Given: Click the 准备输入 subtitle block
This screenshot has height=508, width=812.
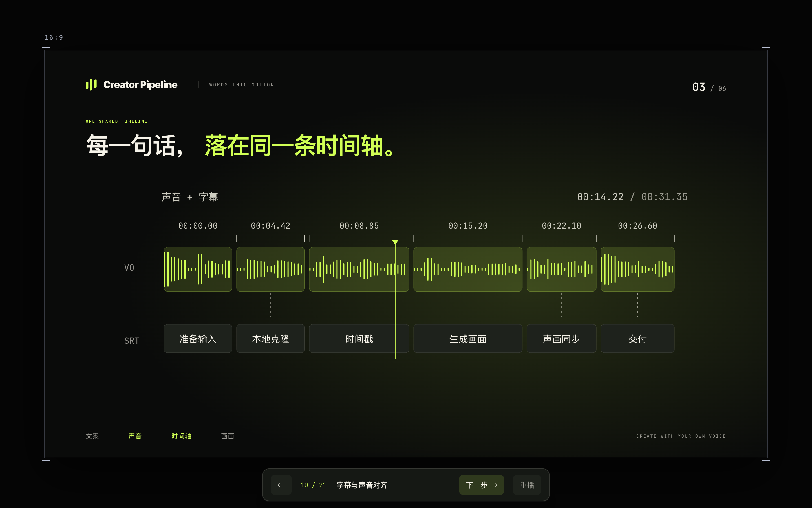Looking at the screenshot, I should [x=198, y=339].
